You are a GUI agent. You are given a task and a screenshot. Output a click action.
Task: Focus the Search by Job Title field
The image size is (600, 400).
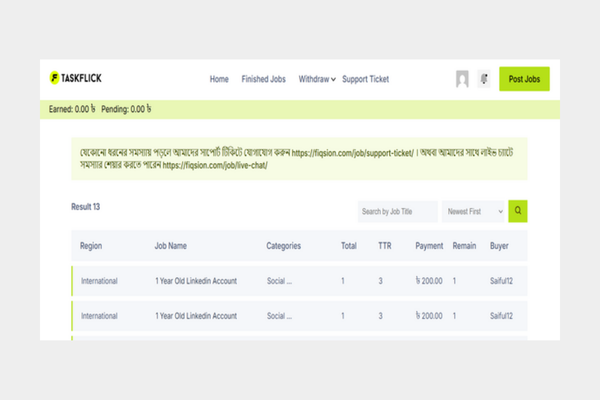(x=398, y=211)
